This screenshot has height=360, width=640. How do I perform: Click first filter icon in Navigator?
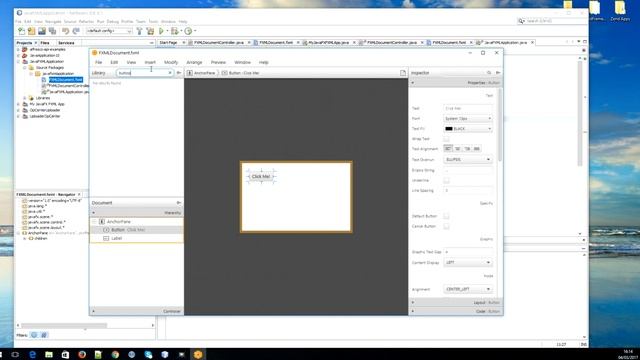[x=34, y=335]
